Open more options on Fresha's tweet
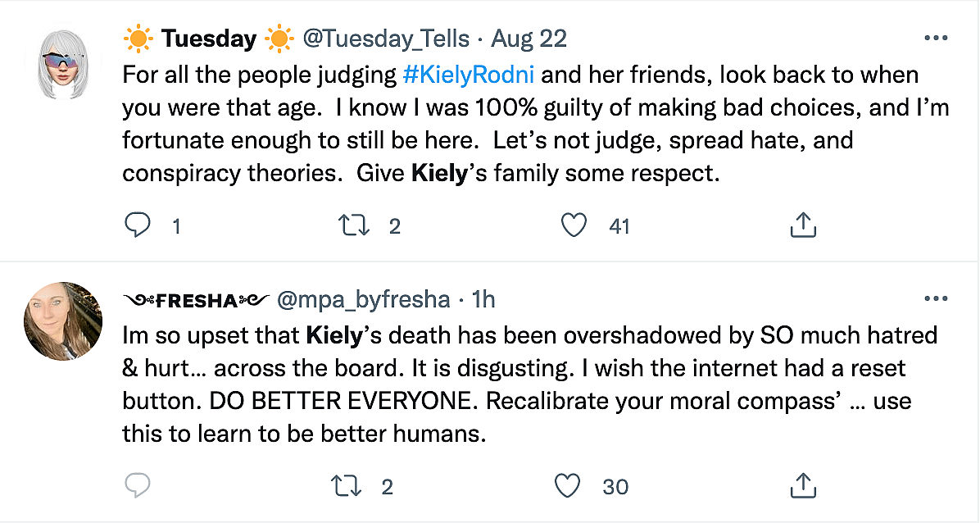This screenshot has width=980, height=523. tap(935, 299)
